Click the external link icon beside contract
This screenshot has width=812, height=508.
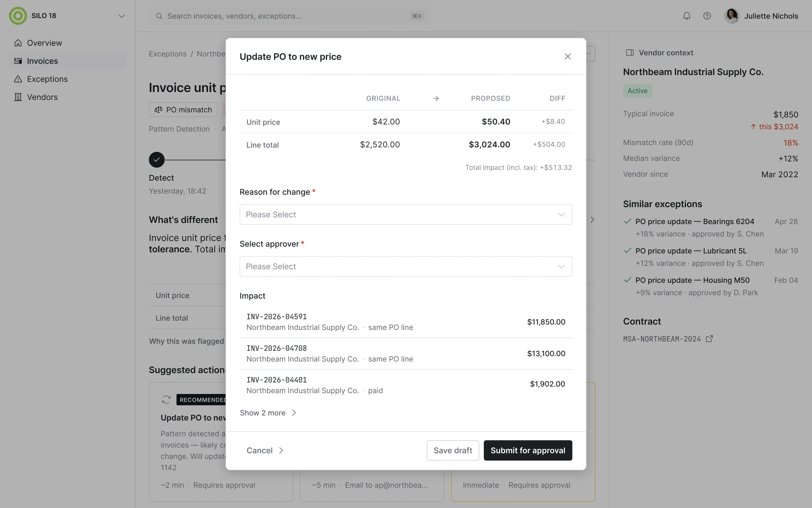click(x=709, y=339)
